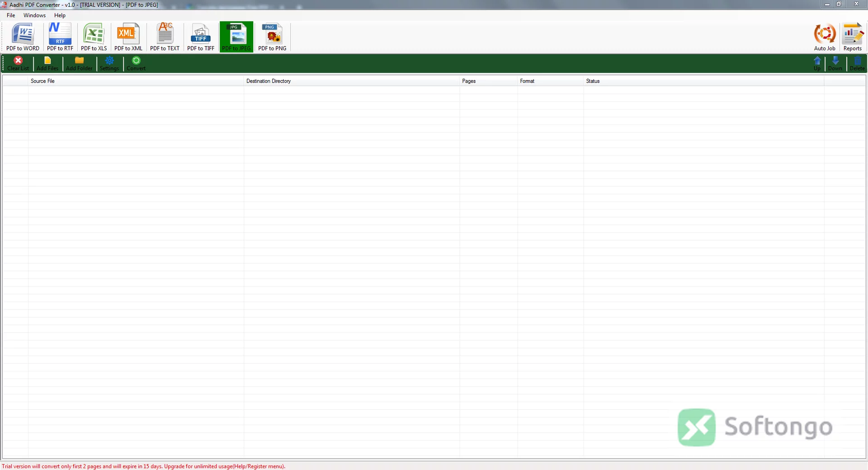Open the File menu

click(x=11, y=15)
